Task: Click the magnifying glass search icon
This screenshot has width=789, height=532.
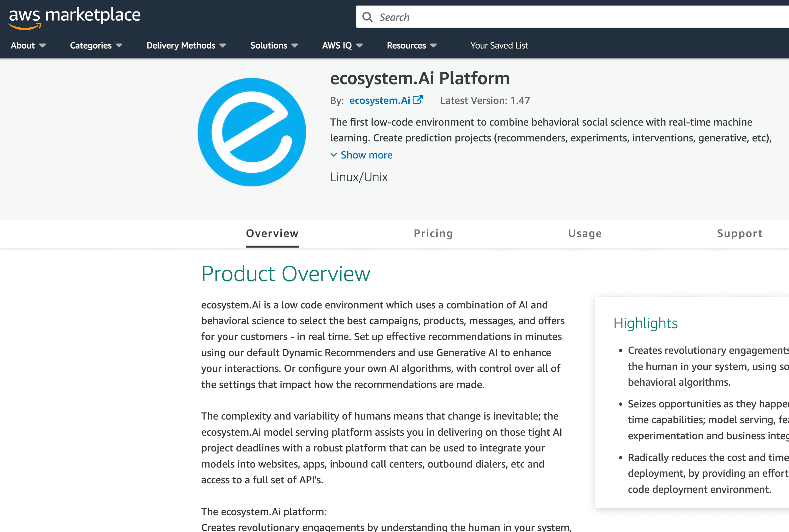Action: pyautogui.click(x=367, y=17)
